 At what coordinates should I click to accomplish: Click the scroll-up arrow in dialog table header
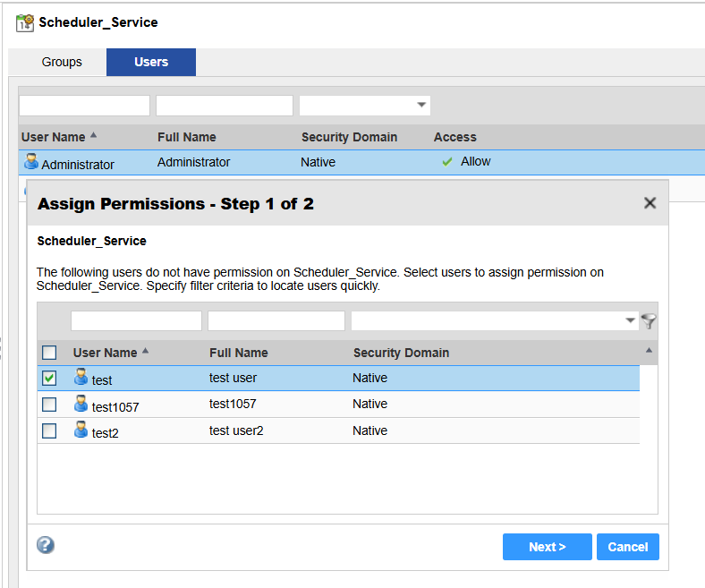click(x=649, y=350)
